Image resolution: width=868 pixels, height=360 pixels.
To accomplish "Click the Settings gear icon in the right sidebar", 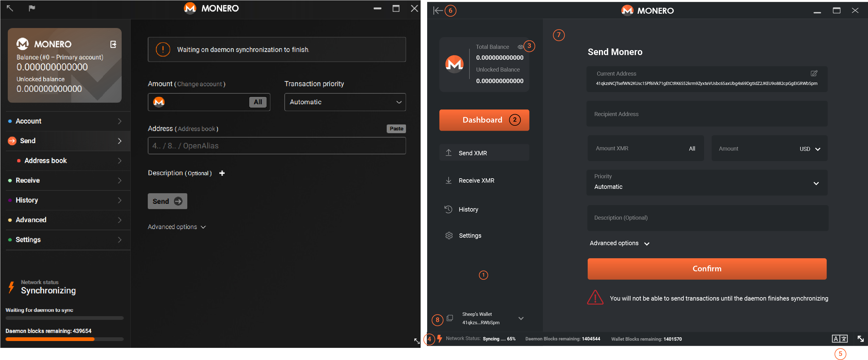I will point(449,235).
